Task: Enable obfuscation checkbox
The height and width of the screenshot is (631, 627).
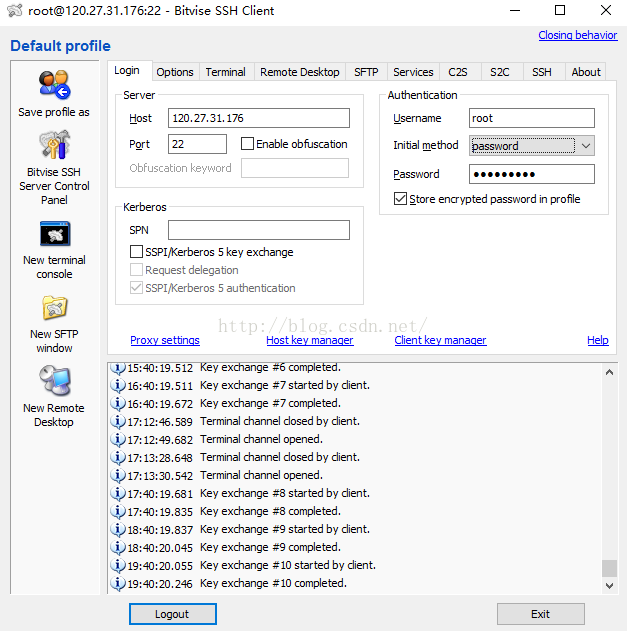Action: tap(247, 144)
